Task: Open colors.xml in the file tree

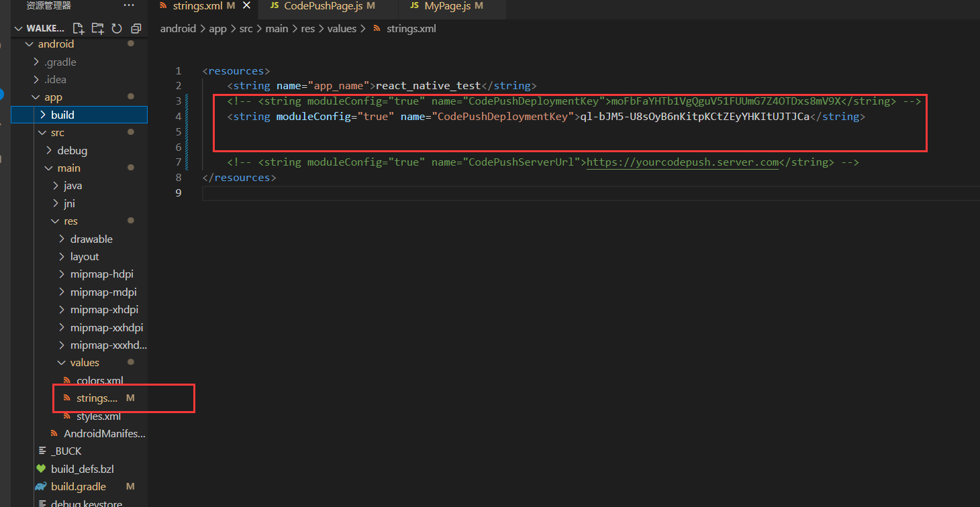Action: pos(99,380)
